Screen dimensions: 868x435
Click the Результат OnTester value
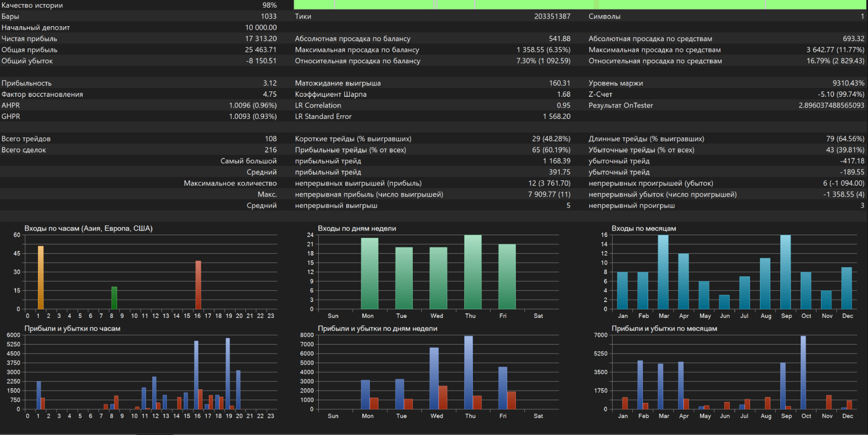click(x=831, y=105)
